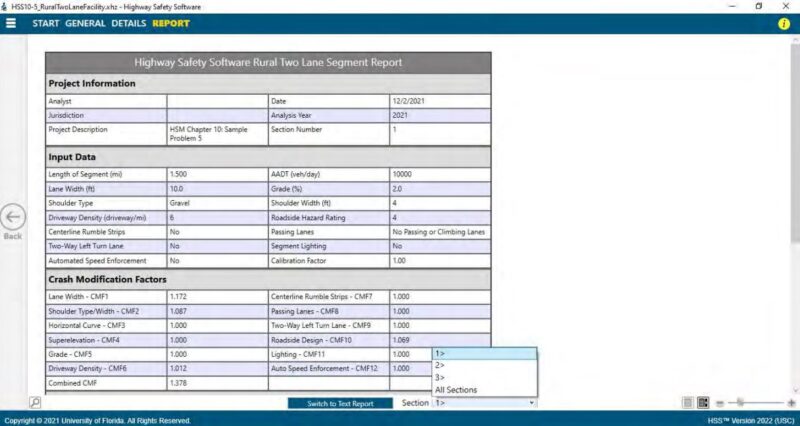Image resolution: width=800 pixels, height=426 pixels.
Task: Zoom out with the minus icon
Action: pos(721,402)
